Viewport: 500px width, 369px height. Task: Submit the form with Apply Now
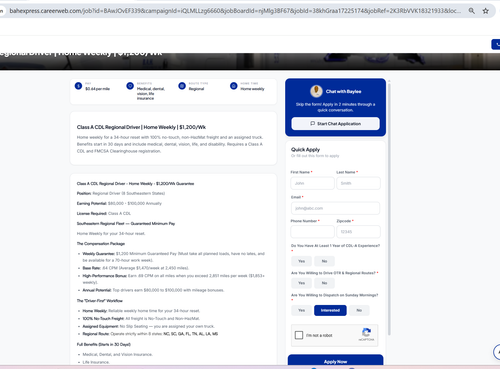coord(335,361)
